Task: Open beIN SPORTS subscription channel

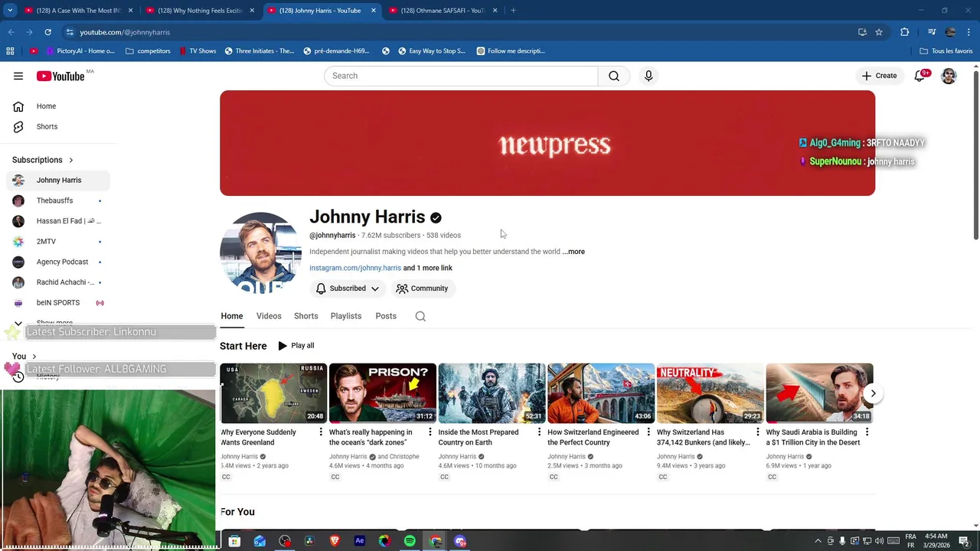Action: tap(58, 302)
